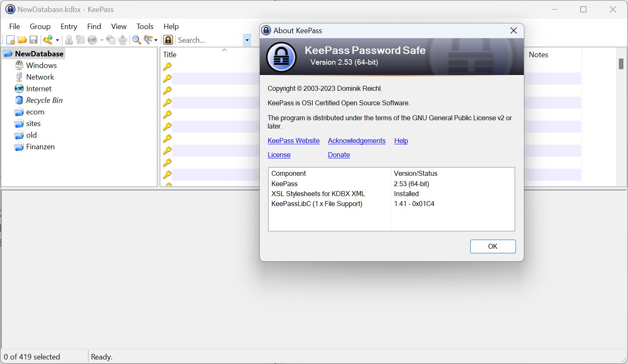Select KeePassLibC (1.x File Support) row
The height and width of the screenshot is (364, 628).
pos(391,204)
